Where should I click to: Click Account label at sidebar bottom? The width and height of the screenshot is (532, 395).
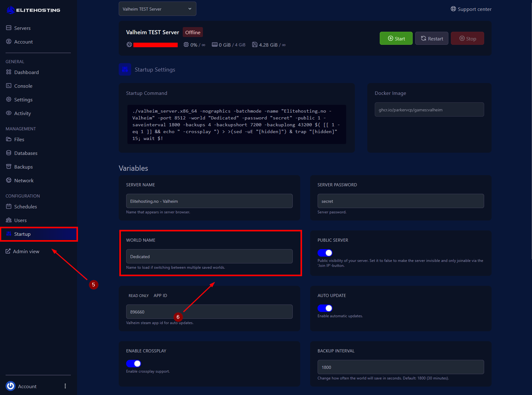(27, 386)
